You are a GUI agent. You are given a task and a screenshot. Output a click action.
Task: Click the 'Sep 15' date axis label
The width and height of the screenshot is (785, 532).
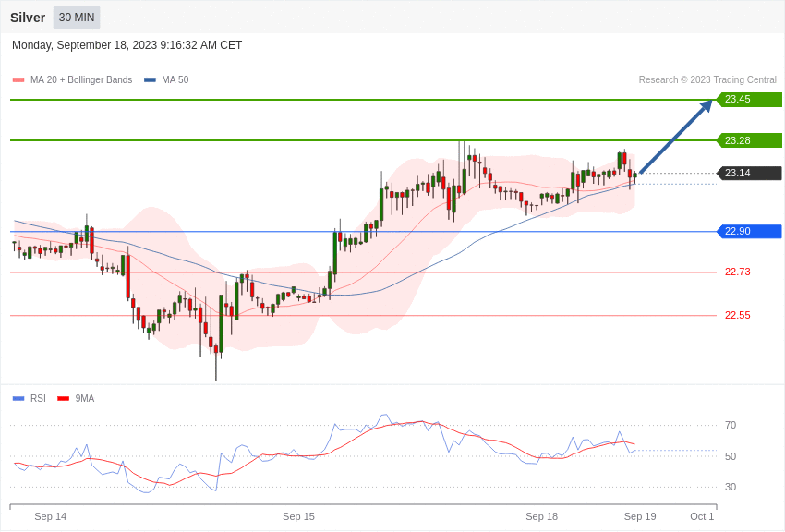pos(298,516)
